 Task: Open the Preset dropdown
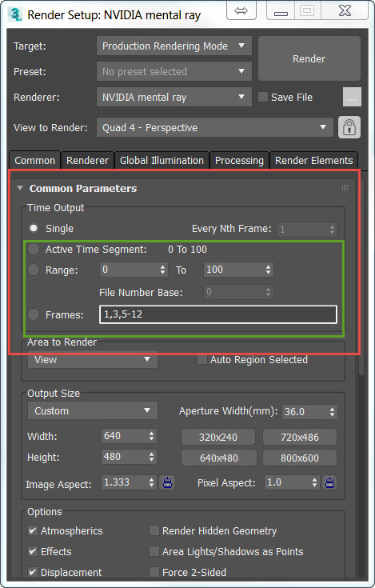click(174, 71)
